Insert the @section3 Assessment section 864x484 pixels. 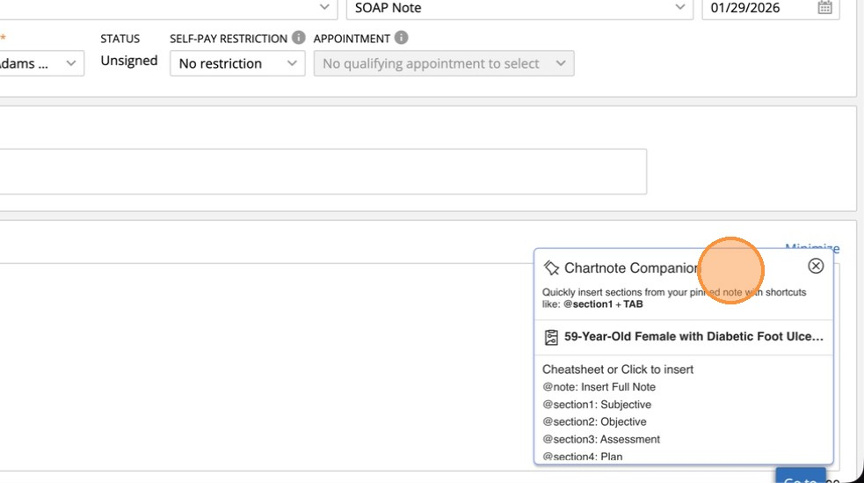coord(601,439)
